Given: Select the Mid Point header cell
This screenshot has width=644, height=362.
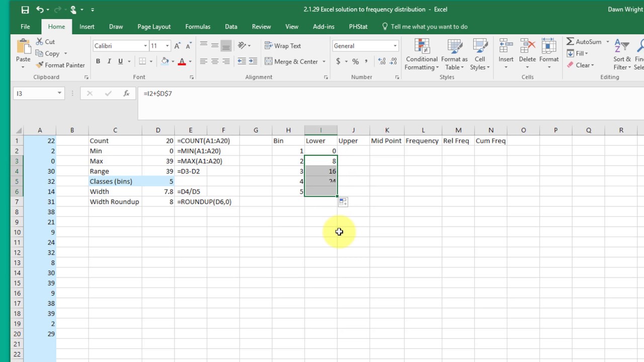Looking at the screenshot, I should click(x=386, y=141).
